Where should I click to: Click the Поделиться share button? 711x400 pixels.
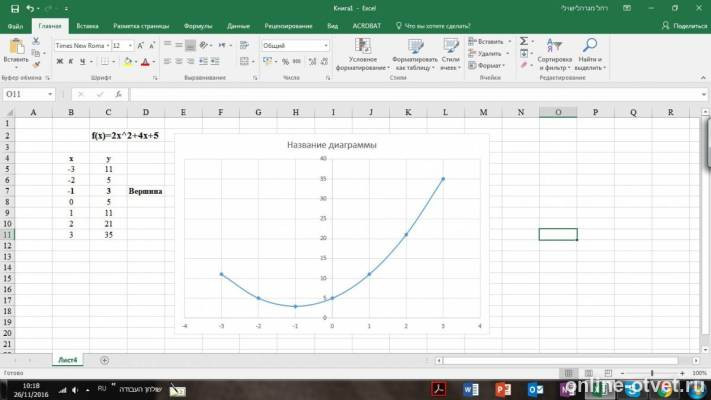684,26
